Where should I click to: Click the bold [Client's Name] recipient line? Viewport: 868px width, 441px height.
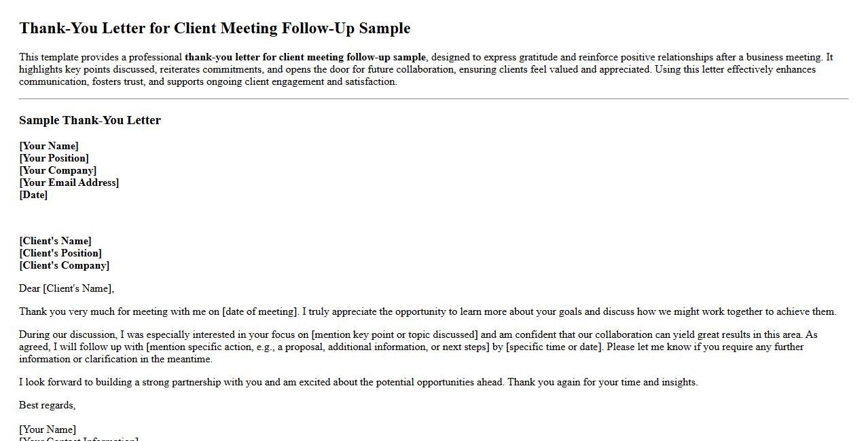[x=55, y=241]
